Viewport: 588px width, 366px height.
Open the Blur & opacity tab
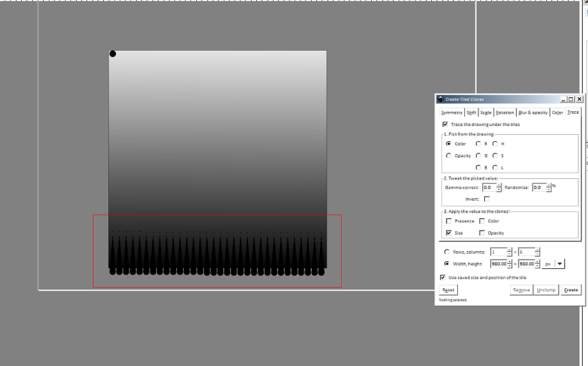(533, 112)
